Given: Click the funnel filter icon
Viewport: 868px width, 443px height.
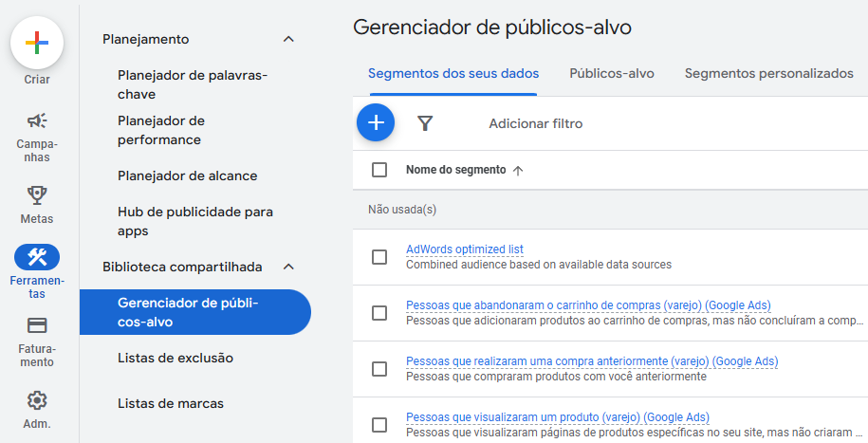Looking at the screenshot, I should click(x=425, y=123).
